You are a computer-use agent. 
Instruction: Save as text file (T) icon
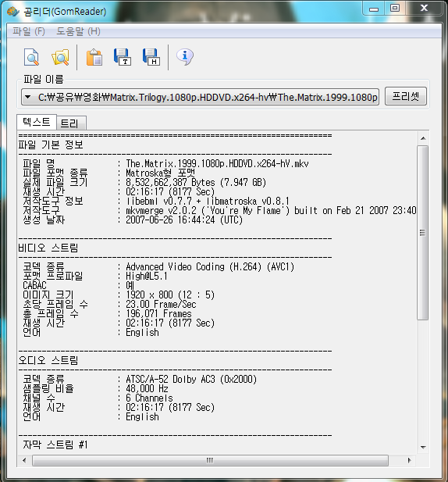point(123,57)
